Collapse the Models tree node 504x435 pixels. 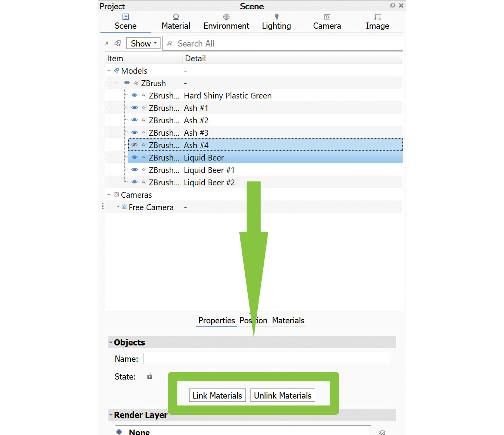(x=109, y=71)
